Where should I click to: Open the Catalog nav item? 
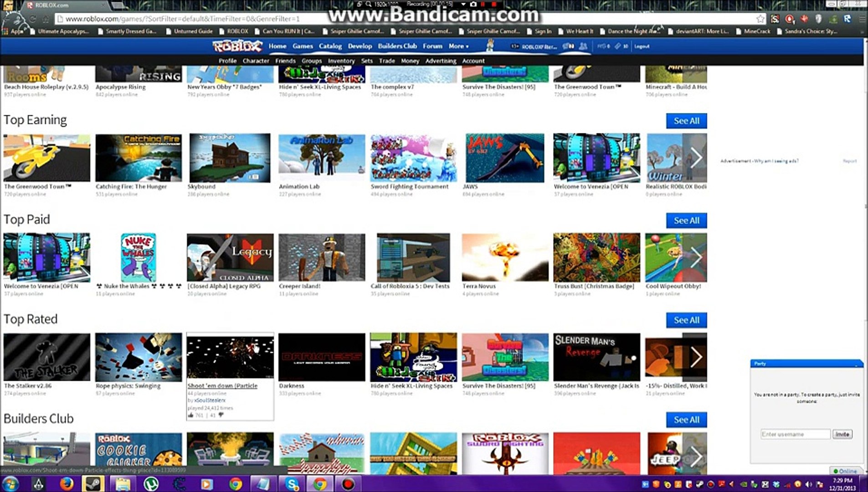[330, 46]
